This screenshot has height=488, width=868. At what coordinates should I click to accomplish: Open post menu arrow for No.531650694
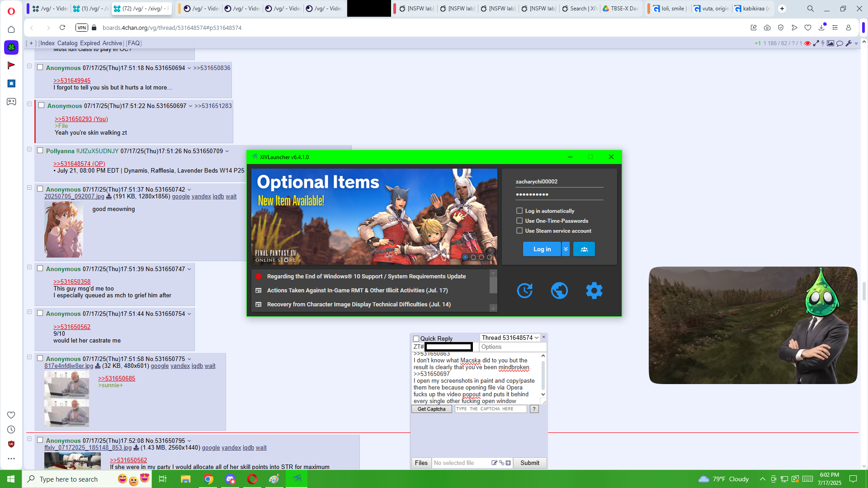coord(189,68)
